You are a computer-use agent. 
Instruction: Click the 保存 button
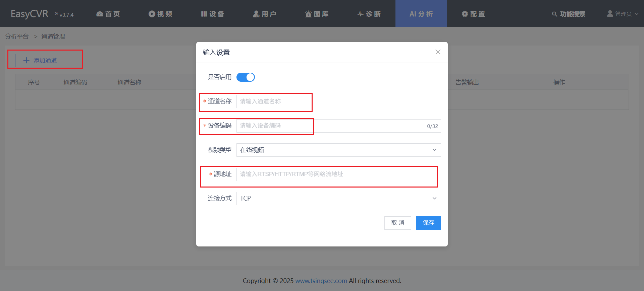tap(428, 223)
